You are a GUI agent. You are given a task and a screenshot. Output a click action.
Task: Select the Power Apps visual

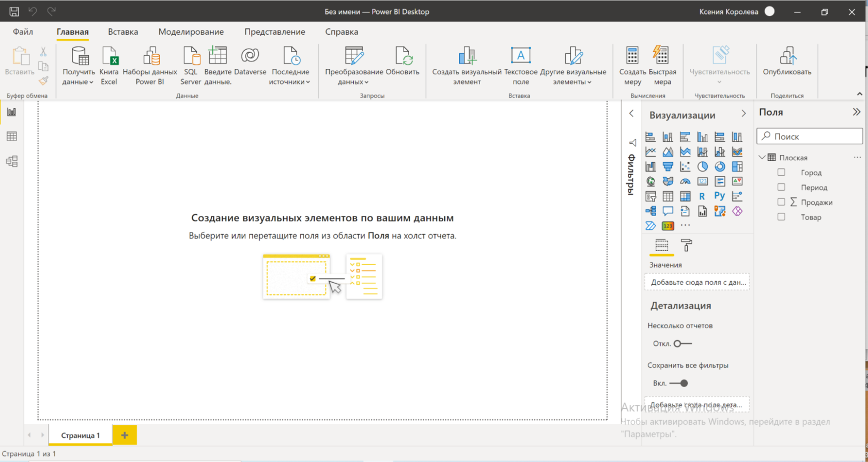point(737,211)
